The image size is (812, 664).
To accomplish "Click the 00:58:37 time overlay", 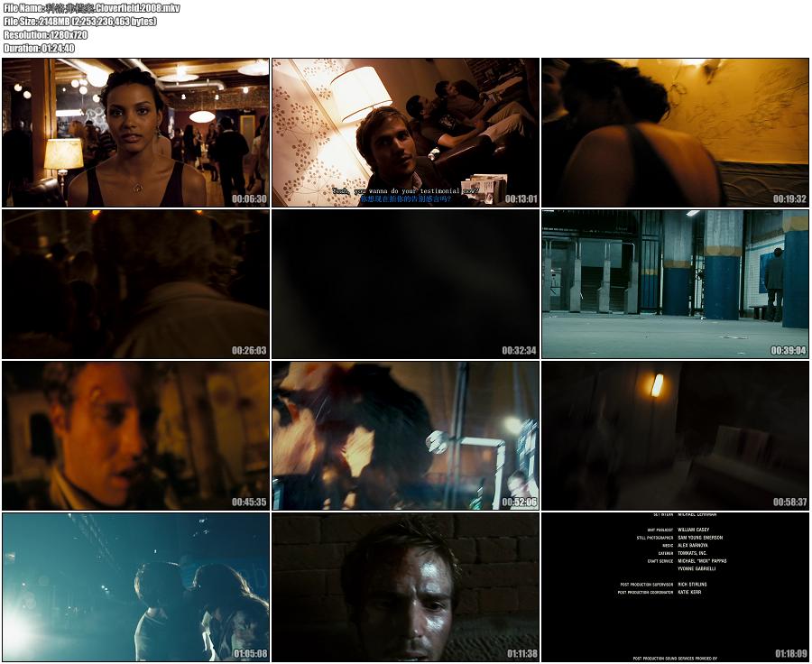I will pyautogui.click(x=789, y=503).
